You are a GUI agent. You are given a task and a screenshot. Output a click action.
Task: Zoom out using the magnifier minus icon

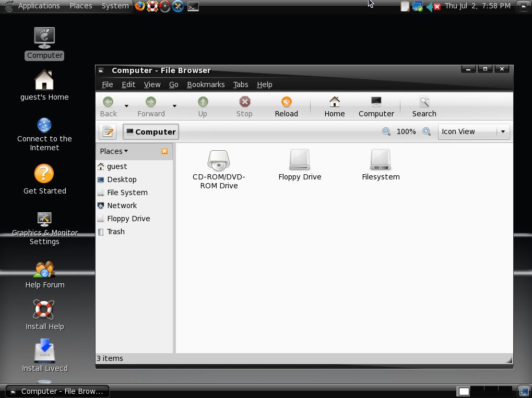click(x=386, y=132)
